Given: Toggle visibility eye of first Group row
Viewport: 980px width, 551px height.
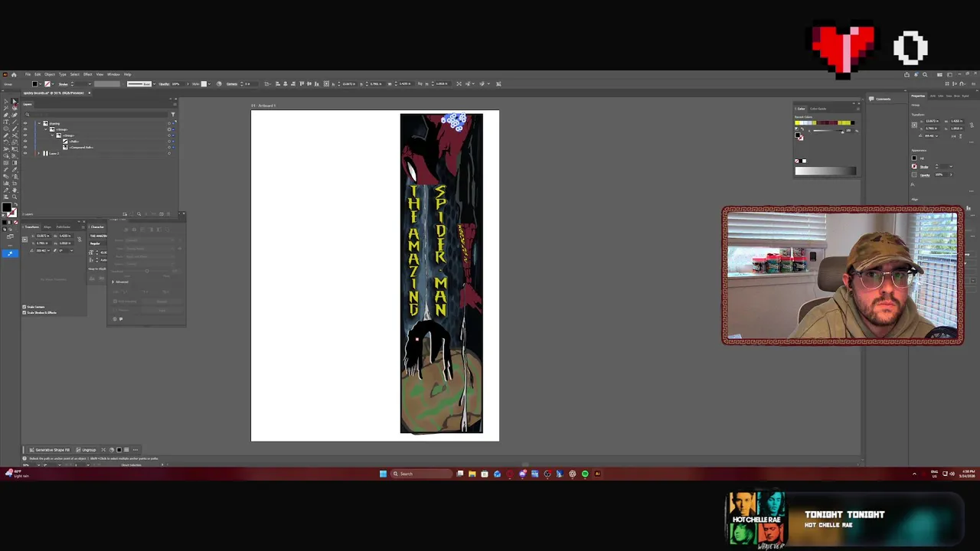Looking at the screenshot, I should click(x=25, y=129).
